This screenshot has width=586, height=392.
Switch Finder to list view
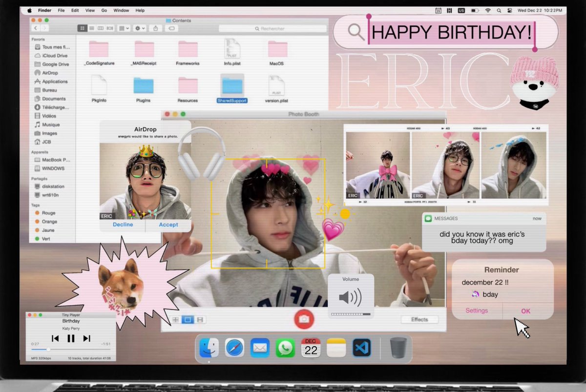tap(91, 28)
